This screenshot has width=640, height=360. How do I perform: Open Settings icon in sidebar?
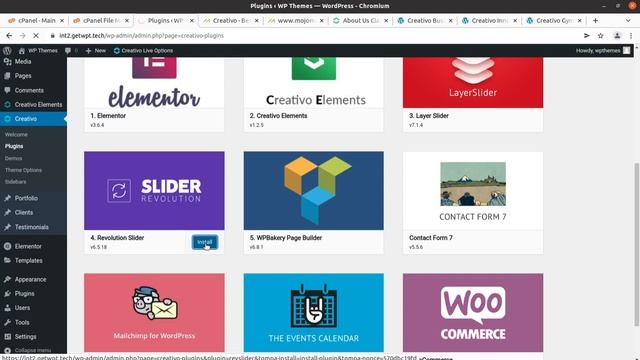coord(7,336)
